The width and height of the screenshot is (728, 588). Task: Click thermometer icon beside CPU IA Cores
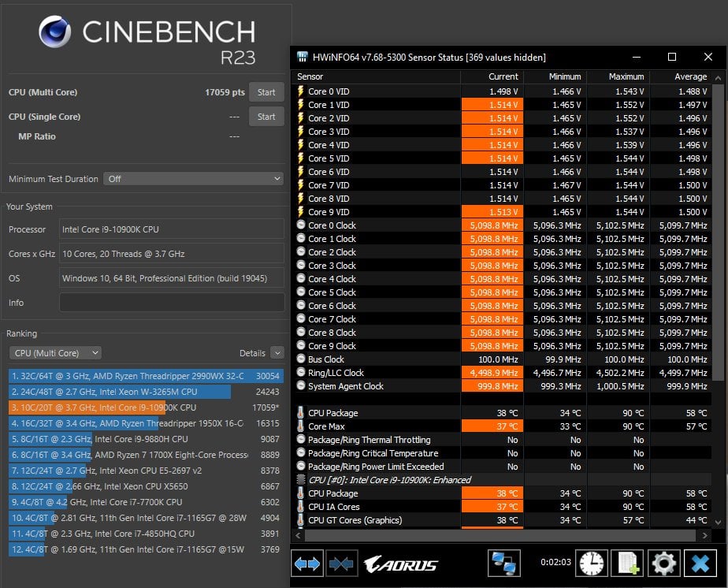click(301, 506)
